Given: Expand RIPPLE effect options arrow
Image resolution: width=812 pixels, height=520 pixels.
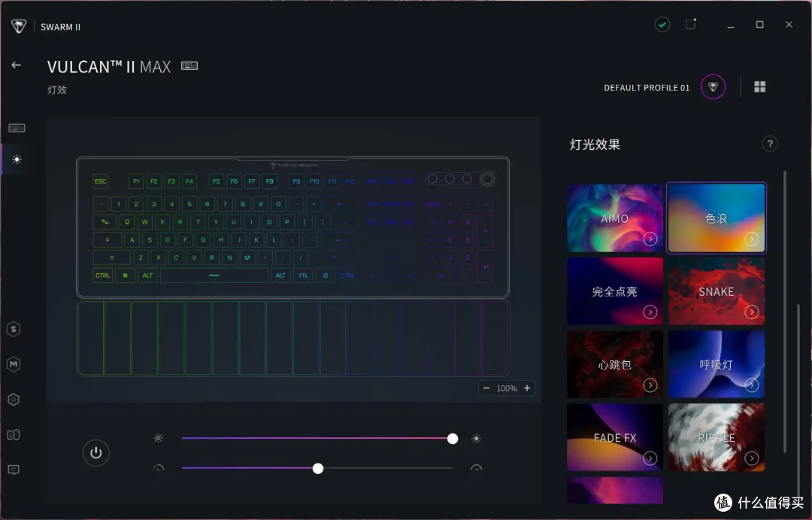Looking at the screenshot, I should pyautogui.click(x=751, y=458).
